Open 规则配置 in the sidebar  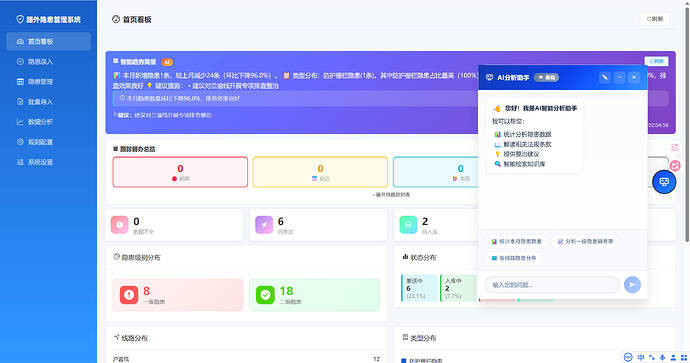point(48,142)
